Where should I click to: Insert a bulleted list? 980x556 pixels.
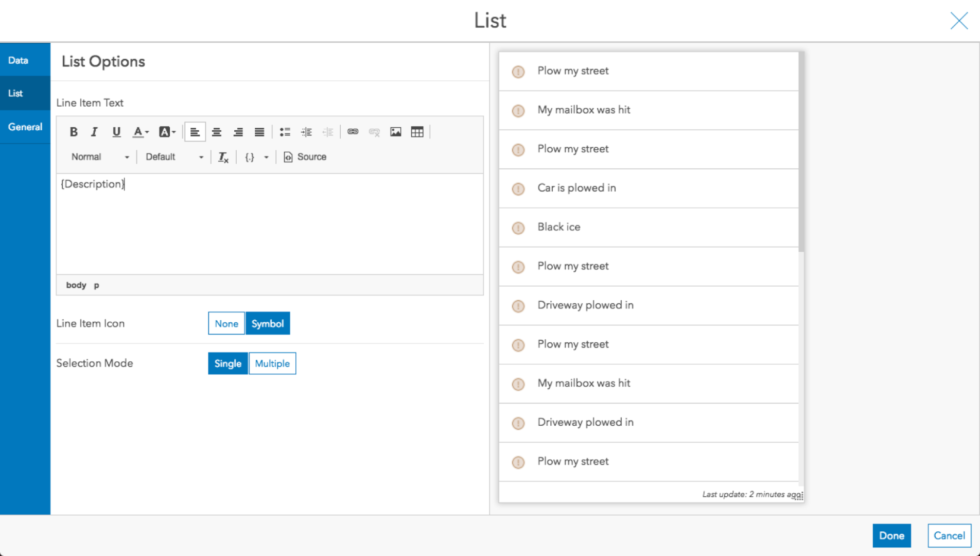click(x=285, y=132)
